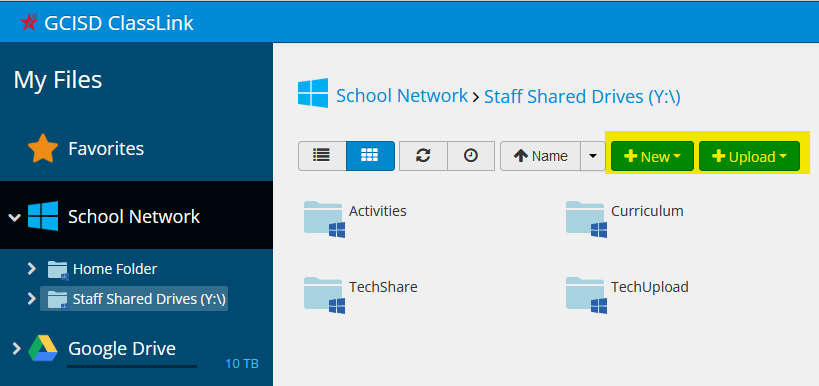This screenshot has height=386, width=819.
Task: Switch to grid view
Action: coord(370,156)
